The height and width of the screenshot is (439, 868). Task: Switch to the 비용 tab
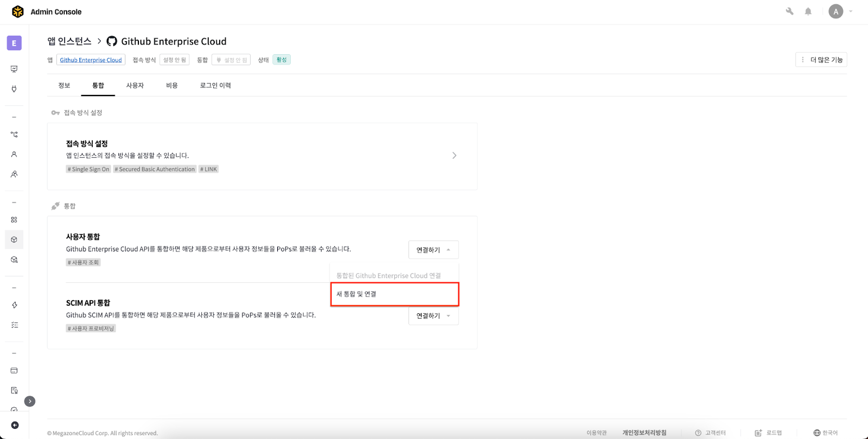coord(172,86)
